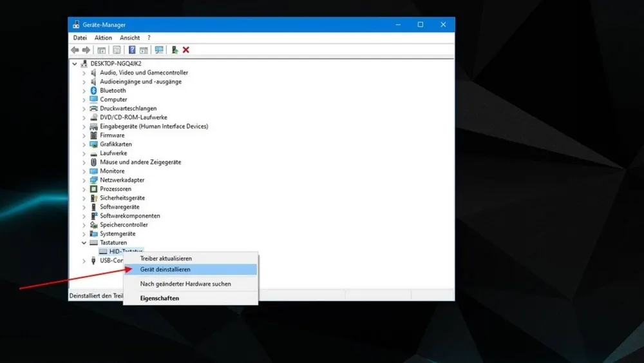Click the red X uninstall device icon
This screenshot has width=644, height=363.
[186, 50]
